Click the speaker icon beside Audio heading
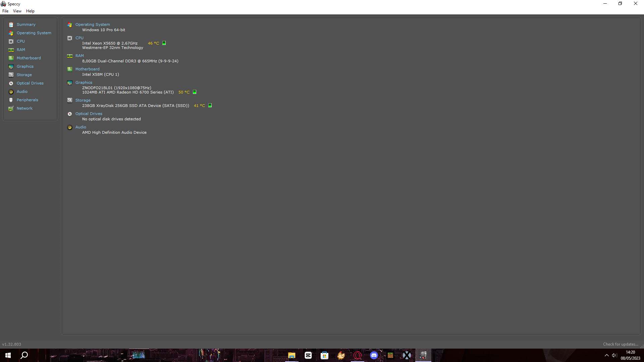This screenshot has height=362, width=644. (x=70, y=127)
